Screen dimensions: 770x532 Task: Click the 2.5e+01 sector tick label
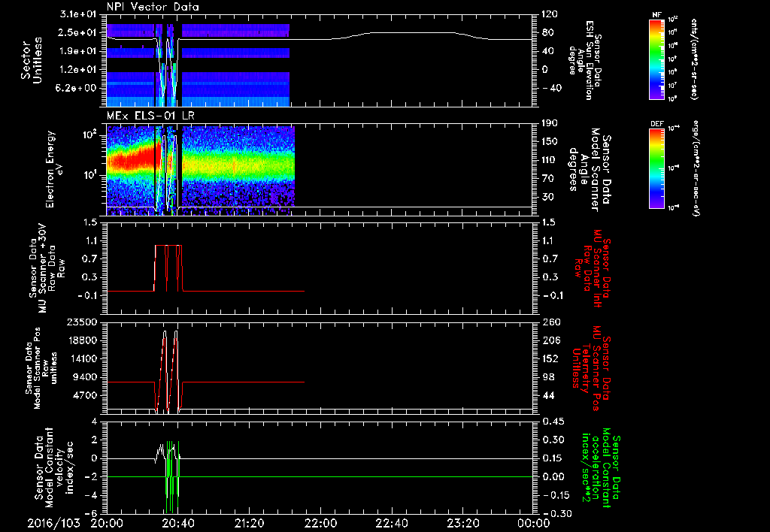pyautogui.click(x=78, y=32)
